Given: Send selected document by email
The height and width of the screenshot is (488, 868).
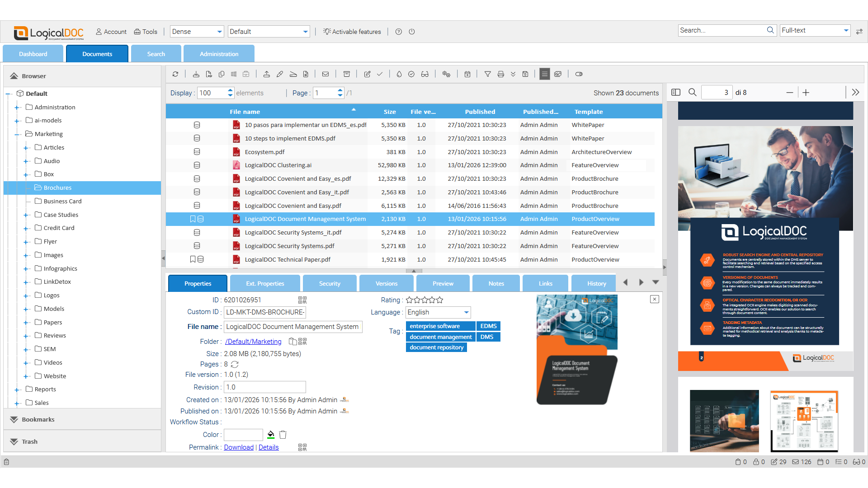Looking at the screenshot, I should click(x=326, y=74).
